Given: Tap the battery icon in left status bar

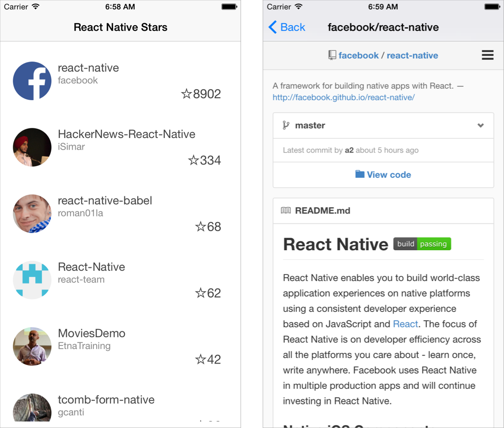Looking at the screenshot, I should pos(229,7).
